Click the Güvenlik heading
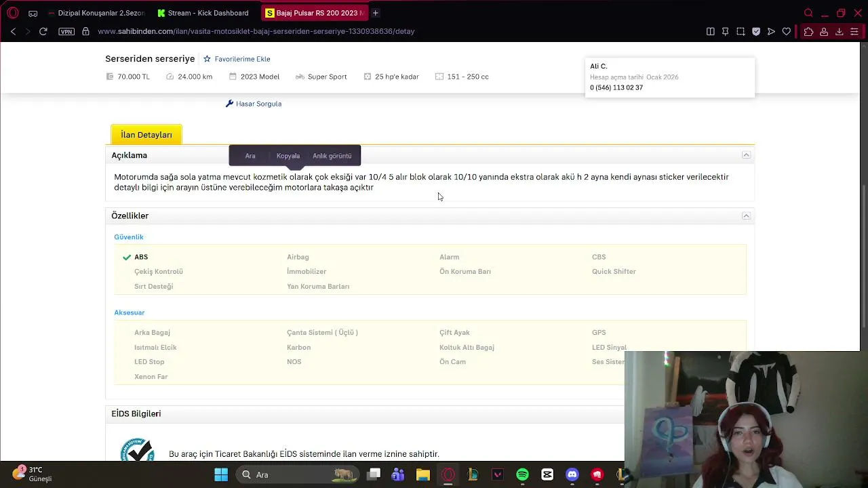This screenshot has height=488, width=868. click(129, 237)
